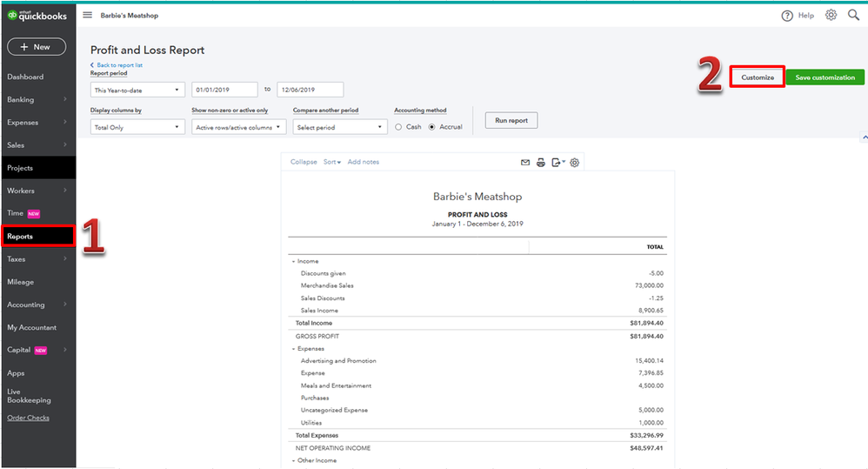Viewport: 868px width, 469px height.
Task: Click the Total Income value $81,894.40
Action: (x=646, y=324)
